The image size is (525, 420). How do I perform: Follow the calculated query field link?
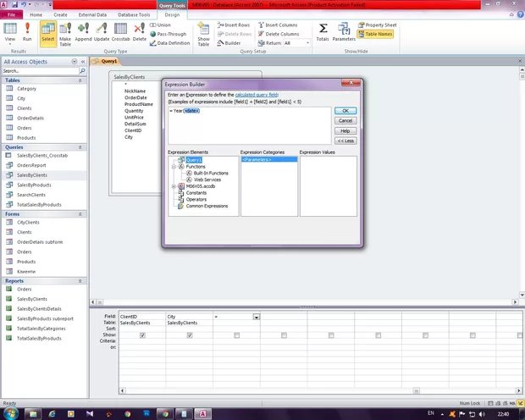[255, 96]
